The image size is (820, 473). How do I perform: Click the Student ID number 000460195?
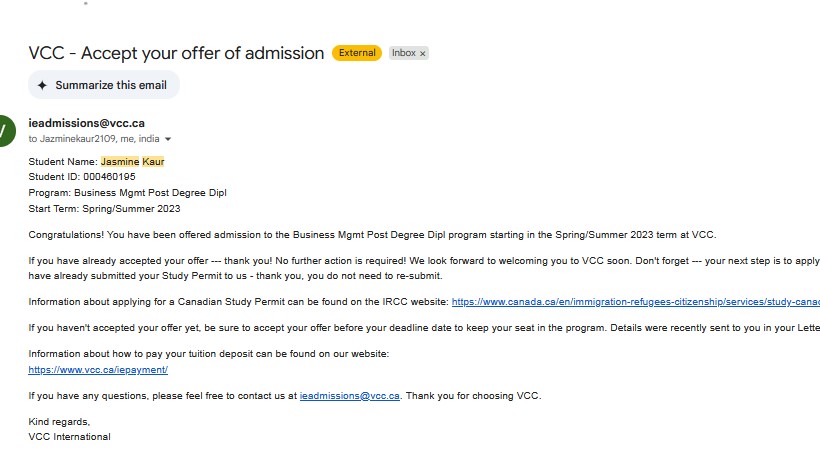click(x=109, y=177)
